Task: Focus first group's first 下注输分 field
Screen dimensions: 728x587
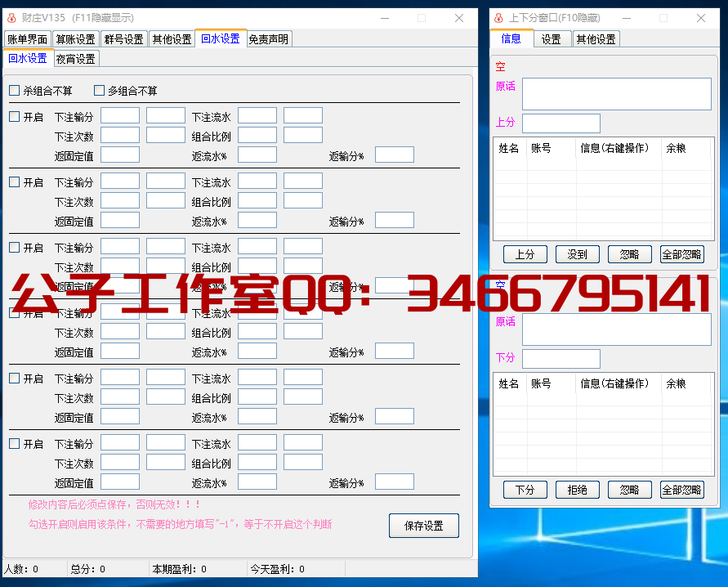Action: [120, 115]
